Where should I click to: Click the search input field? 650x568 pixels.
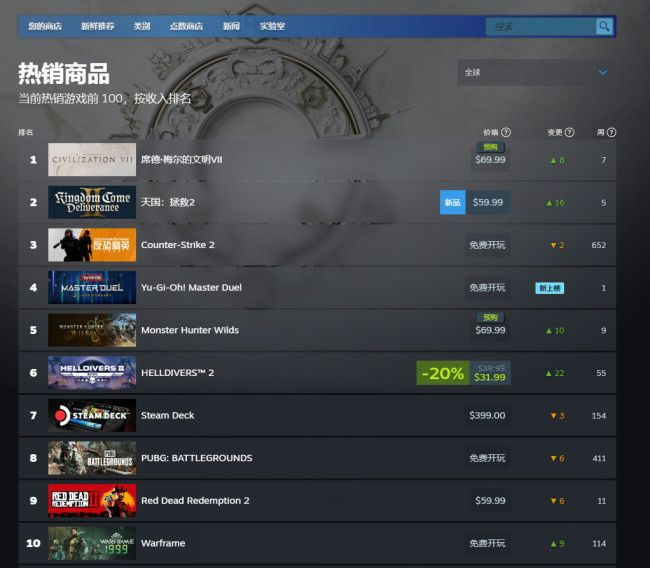[541, 27]
